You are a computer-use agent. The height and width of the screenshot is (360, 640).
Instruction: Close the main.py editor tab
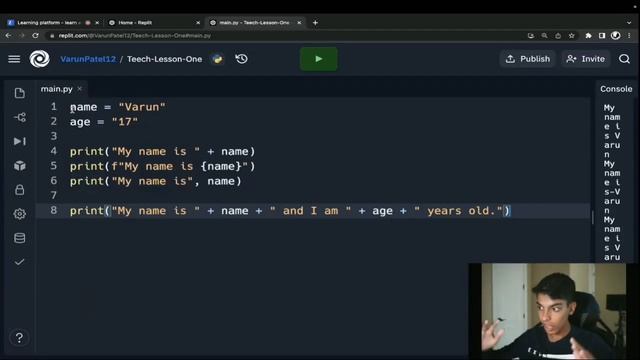pos(80,89)
